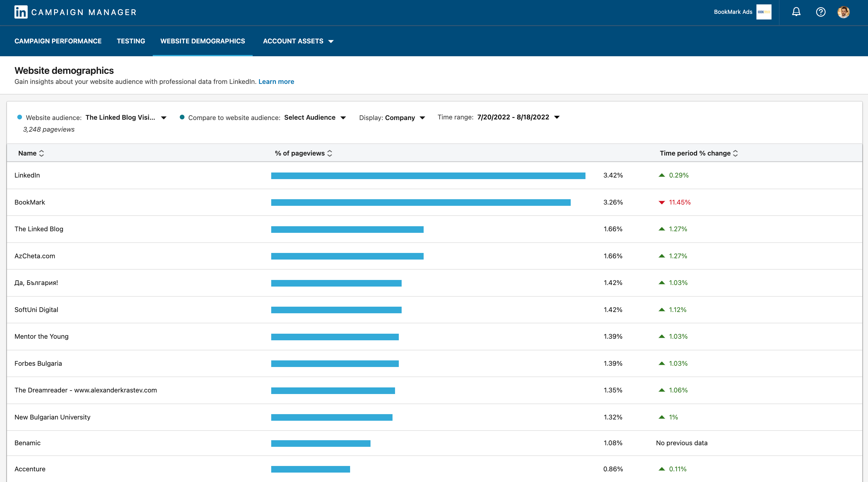Viewport: 868px width, 482px height.
Task: Click the 11.45% change value
Action: click(680, 202)
